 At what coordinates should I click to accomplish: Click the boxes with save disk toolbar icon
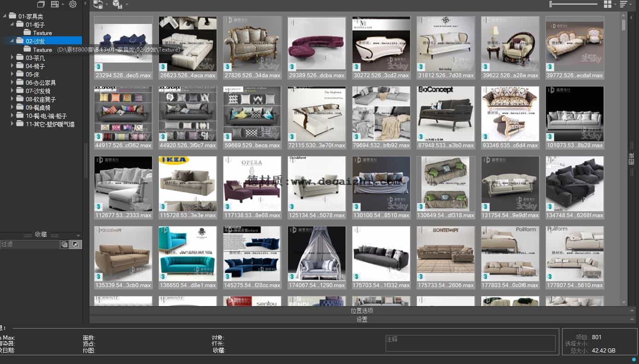tap(117, 5)
